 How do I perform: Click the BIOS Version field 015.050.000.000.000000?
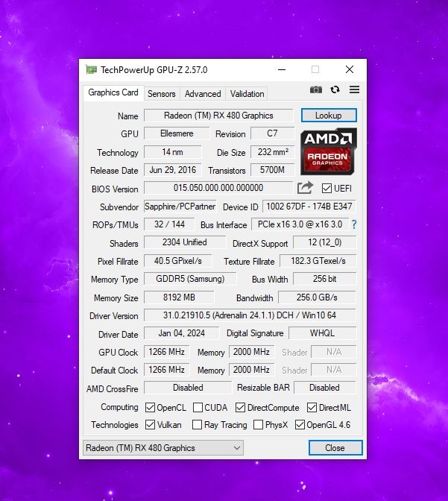click(218, 188)
